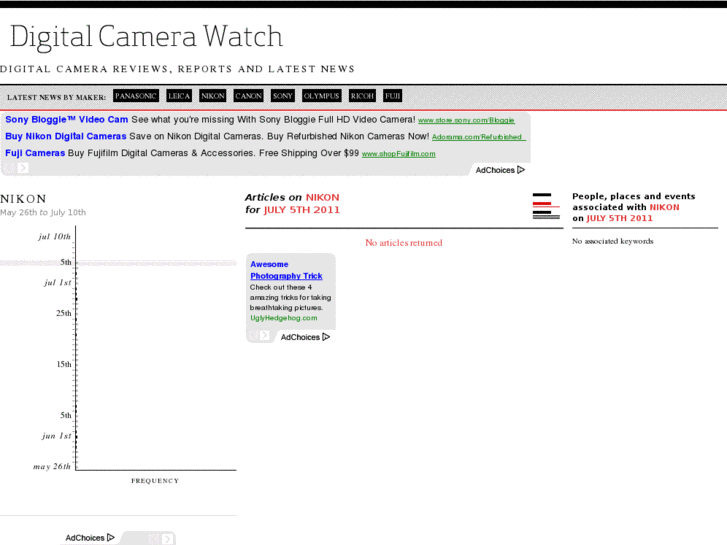Visit Adorama.com/Refurbished link
727x545 pixels.
pyautogui.click(x=478, y=137)
